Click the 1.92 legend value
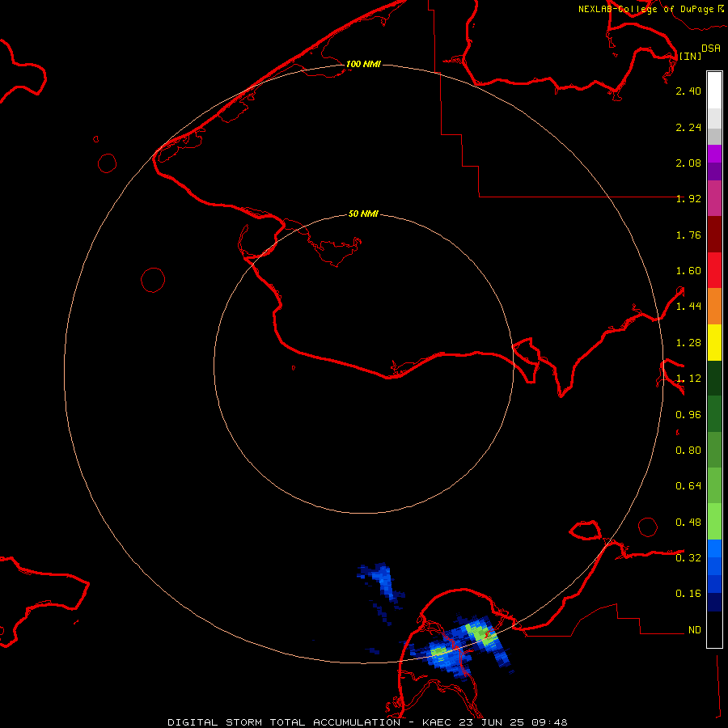Screen dimensions: 728x728 (x=688, y=199)
